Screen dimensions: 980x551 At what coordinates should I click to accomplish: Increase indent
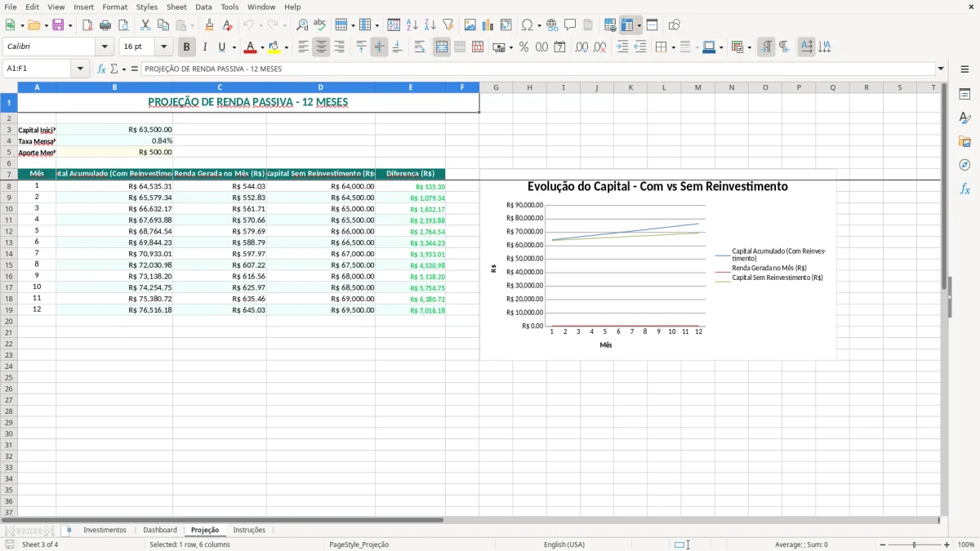tap(622, 47)
